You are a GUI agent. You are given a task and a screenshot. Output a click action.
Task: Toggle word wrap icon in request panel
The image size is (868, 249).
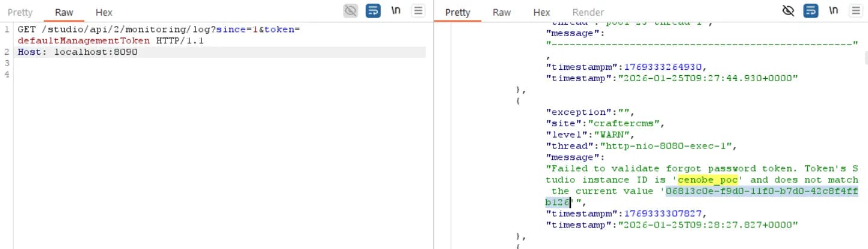[373, 11]
